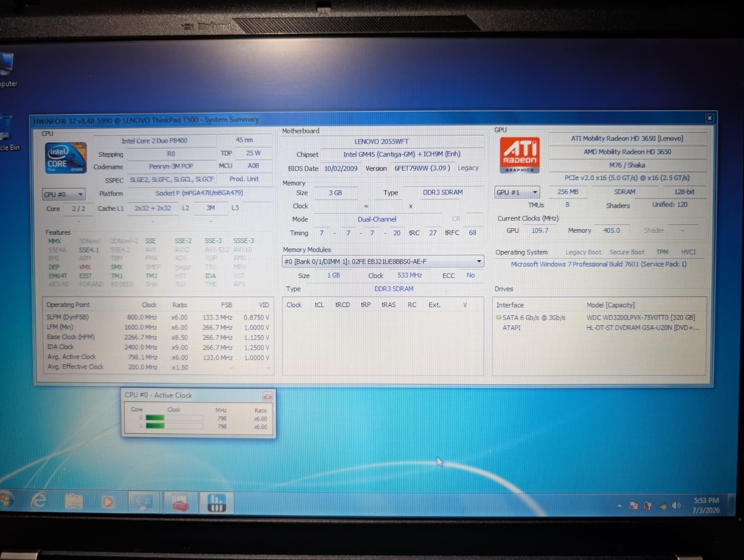
Task: Click the network tray icon
Action: [663, 506]
